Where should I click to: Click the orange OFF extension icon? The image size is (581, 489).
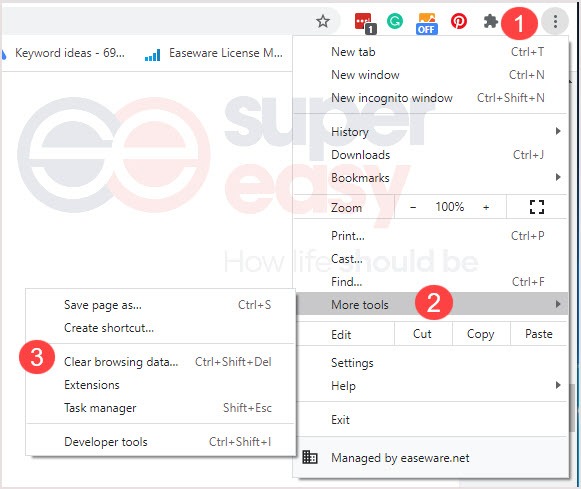[427, 24]
